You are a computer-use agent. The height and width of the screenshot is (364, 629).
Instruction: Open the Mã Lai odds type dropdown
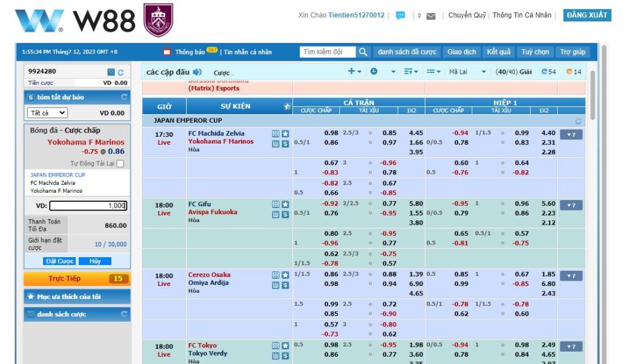coord(467,72)
